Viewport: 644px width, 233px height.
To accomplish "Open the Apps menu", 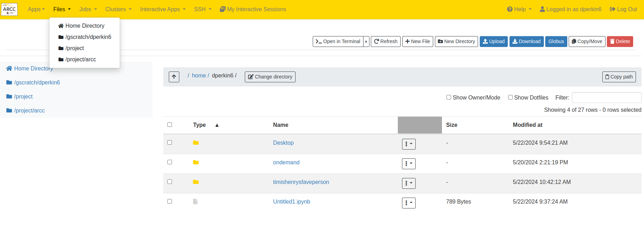I will pos(36,9).
